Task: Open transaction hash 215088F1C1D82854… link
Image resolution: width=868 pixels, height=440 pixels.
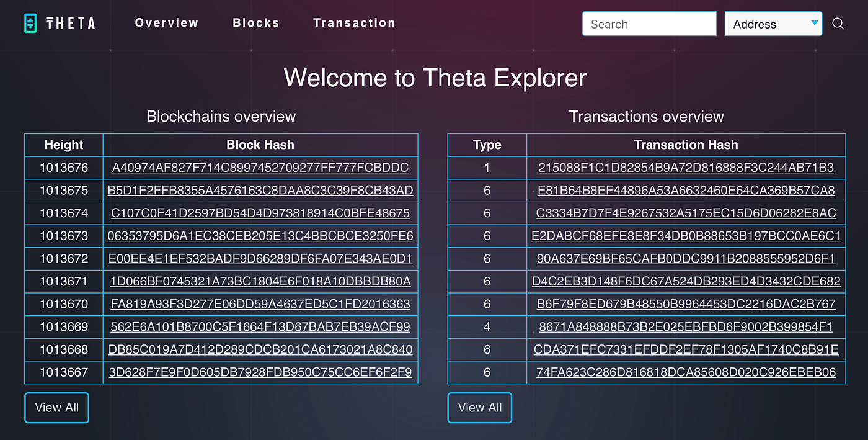Action: (686, 168)
